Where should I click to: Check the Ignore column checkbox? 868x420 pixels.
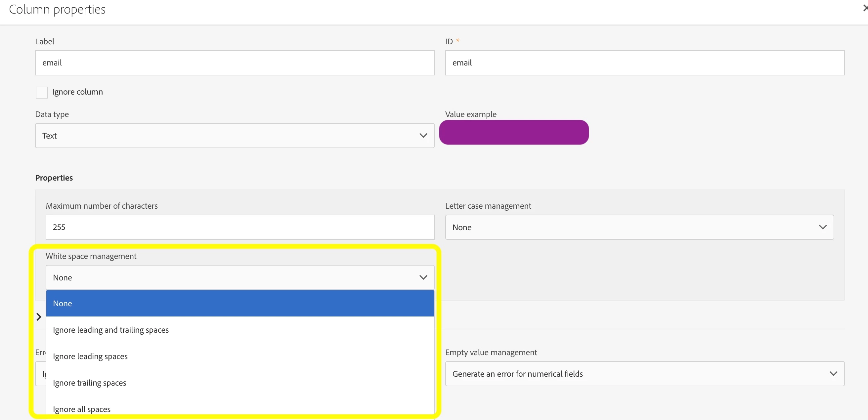[x=41, y=92]
